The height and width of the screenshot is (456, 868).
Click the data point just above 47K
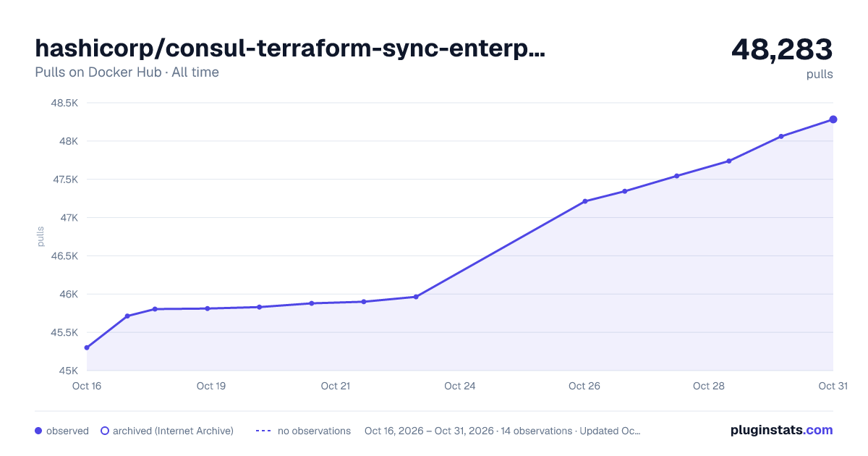(584, 201)
